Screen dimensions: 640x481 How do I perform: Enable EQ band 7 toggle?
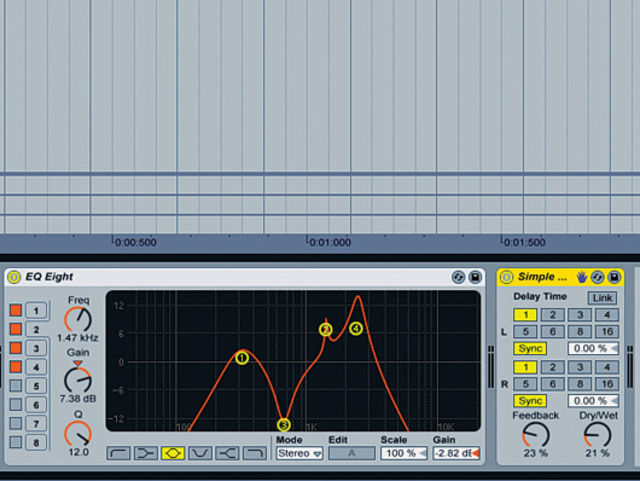click(16, 423)
